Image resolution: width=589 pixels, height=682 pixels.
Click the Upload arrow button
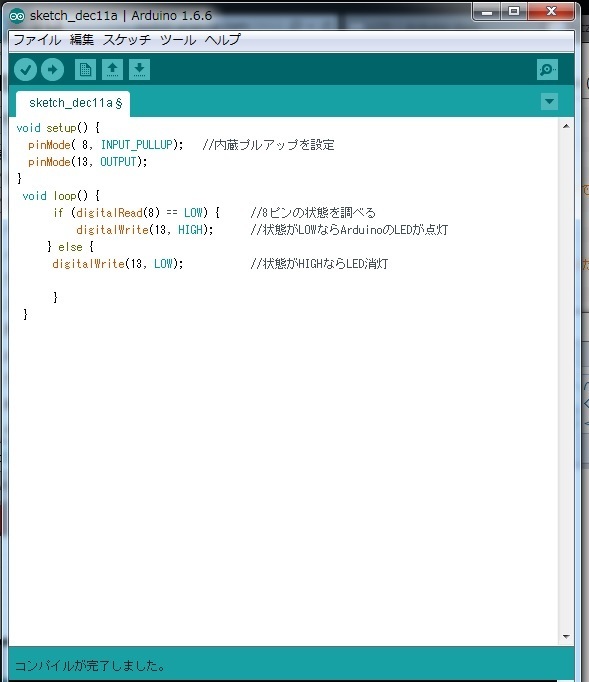point(53,70)
